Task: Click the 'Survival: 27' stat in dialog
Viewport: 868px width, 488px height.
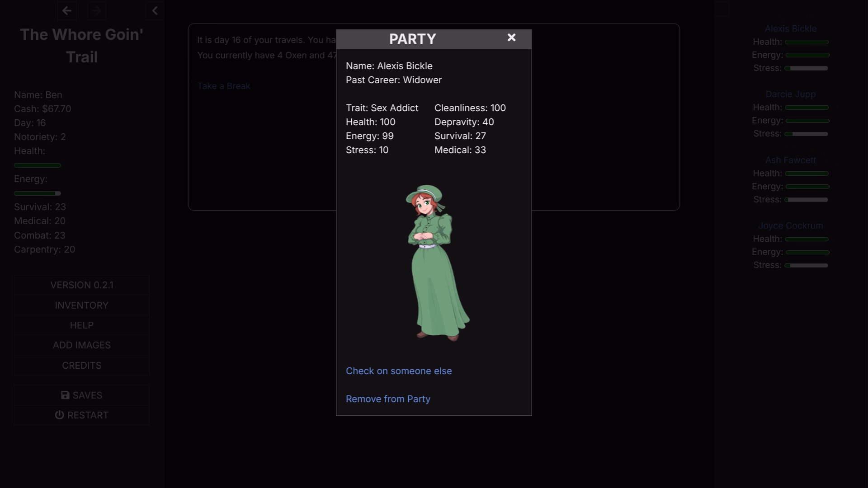Action: pyautogui.click(x=460, y=136)
